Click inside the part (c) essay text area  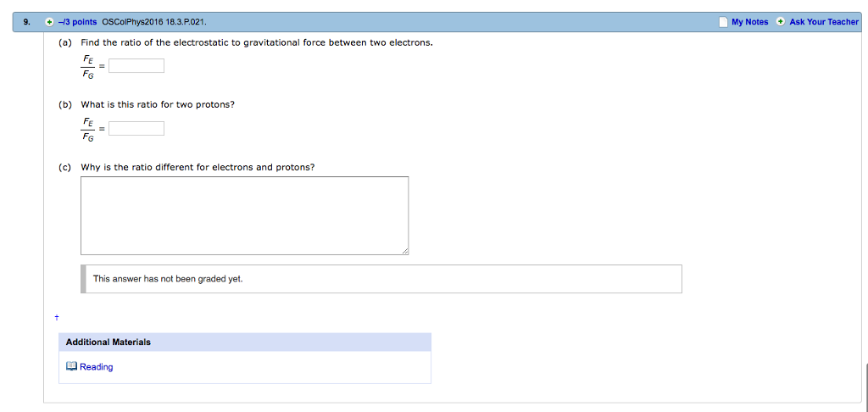[x=244, y=215]
